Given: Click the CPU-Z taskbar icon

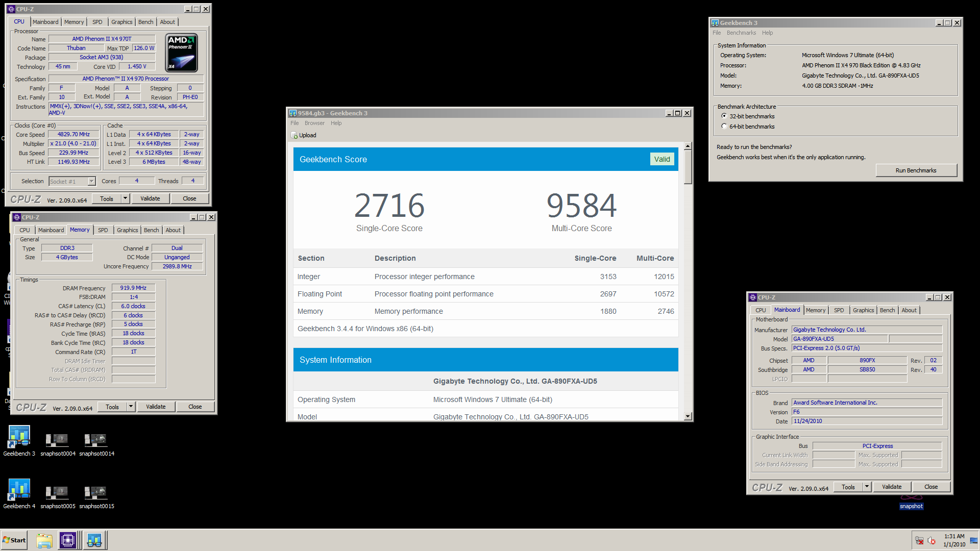Looking at the screenshot, I should click(x=68, y=540).
